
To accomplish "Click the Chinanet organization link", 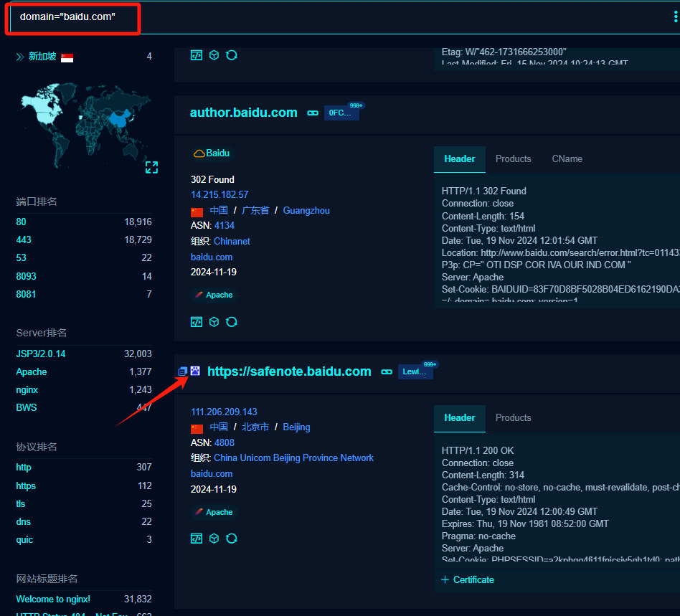I will tap(232, 242).
